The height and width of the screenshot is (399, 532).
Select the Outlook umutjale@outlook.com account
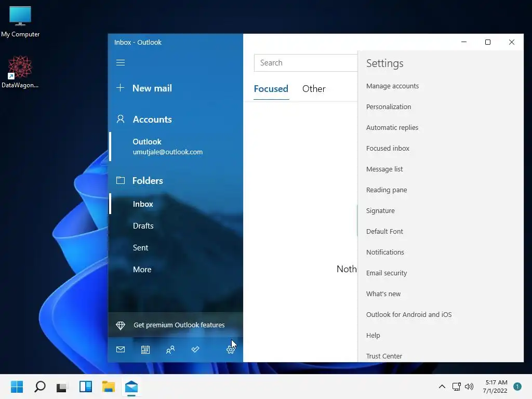coord(176,147)
